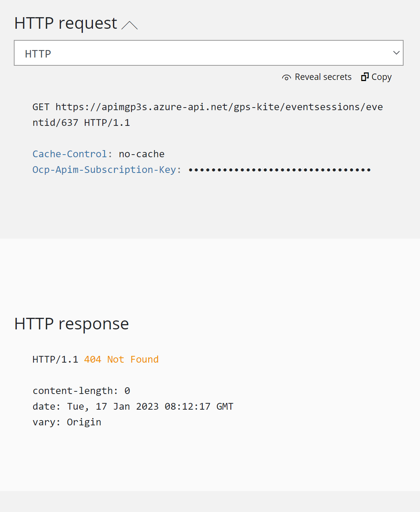This screenshot has width=420, height=512.
Task: Expand the request format selector showing HTTP
Action: [x=209, y=53]
